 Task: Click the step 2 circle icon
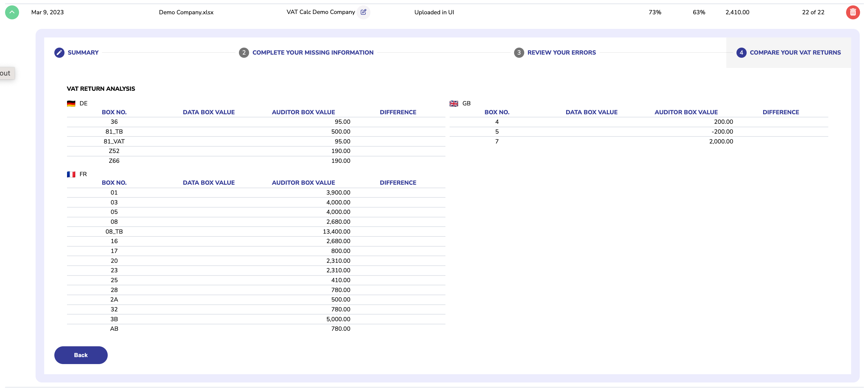pos(244,53)
